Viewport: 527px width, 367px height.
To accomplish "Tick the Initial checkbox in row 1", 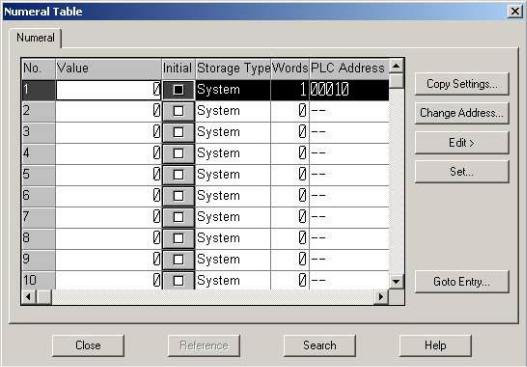I will (178, 90).
